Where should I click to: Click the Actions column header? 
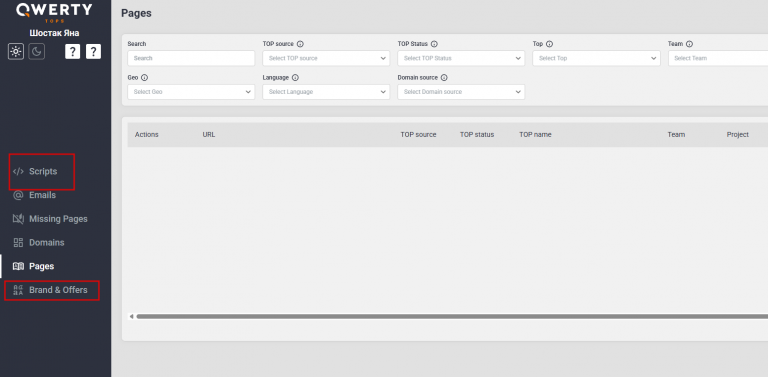click(146, 135)
